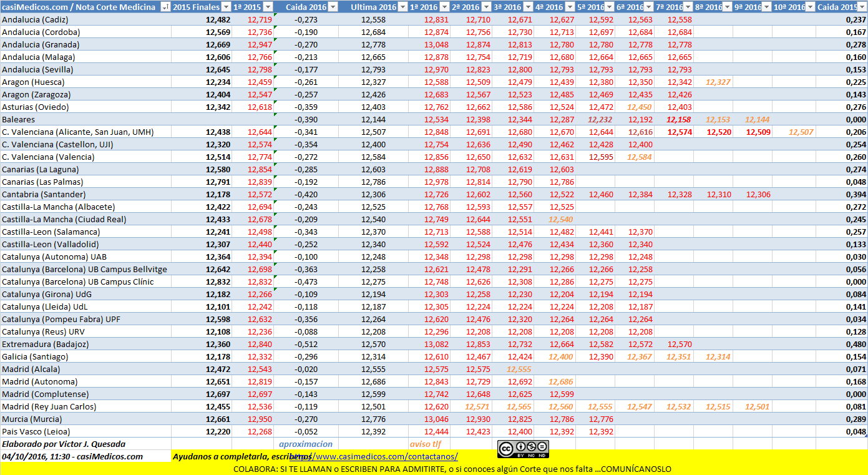Click the '04/10/2016, 11:30 - casiMedicos.com' cell
The width and height of the screenshot is (868, 475).
pos(72,456)
